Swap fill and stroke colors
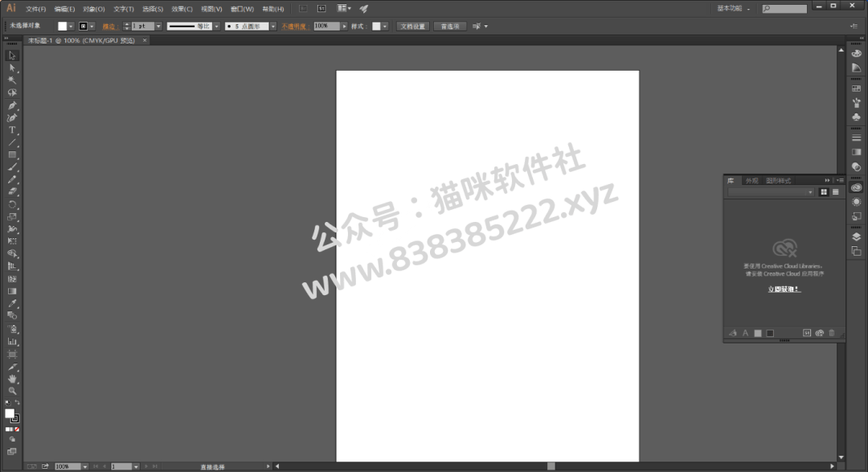The width and height of the screenshot is (868, 472). coord(17,403)
